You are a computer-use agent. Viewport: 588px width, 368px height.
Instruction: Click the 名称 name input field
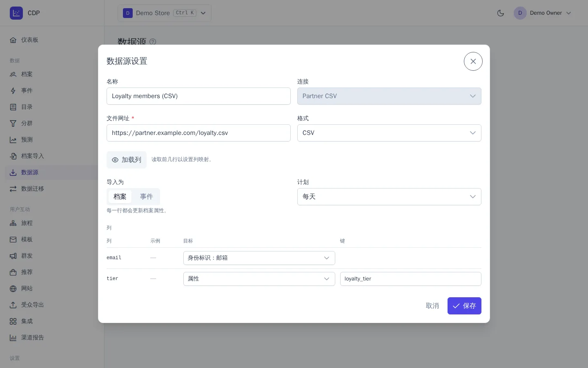click(198, 96)
